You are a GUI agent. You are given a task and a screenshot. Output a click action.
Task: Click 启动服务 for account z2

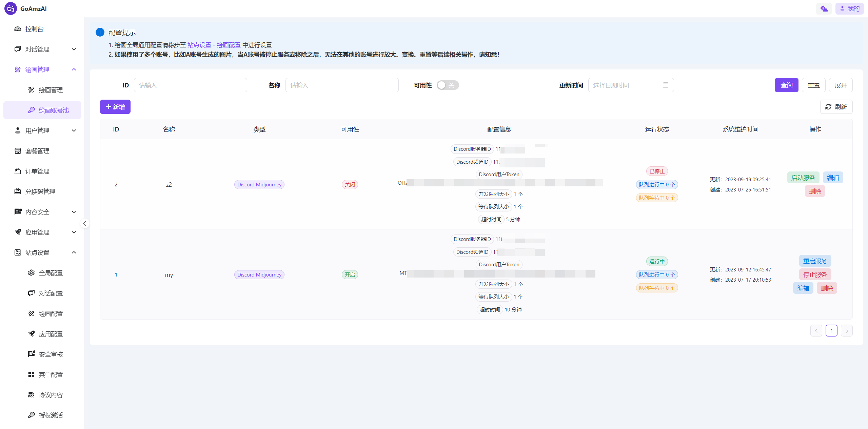803,178
